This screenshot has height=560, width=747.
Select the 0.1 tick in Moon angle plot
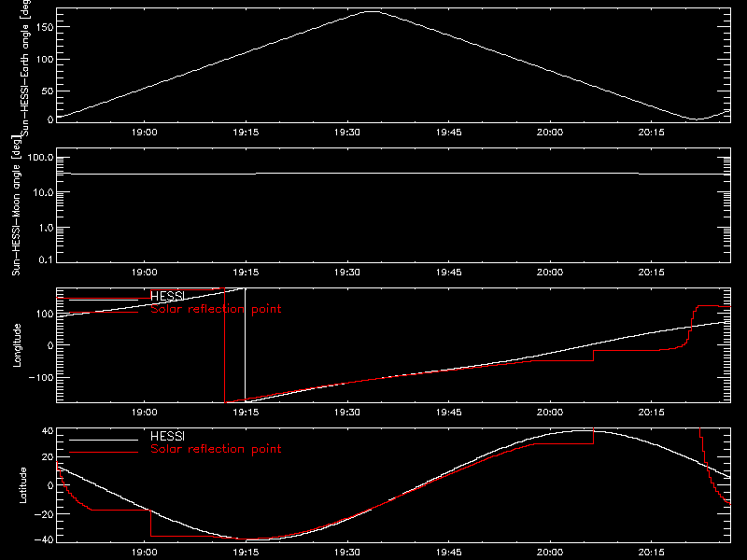tap(46, 259)
